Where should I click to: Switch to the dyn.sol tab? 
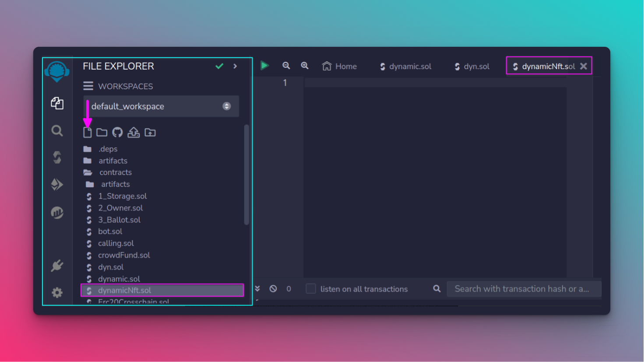coord(472,66)
